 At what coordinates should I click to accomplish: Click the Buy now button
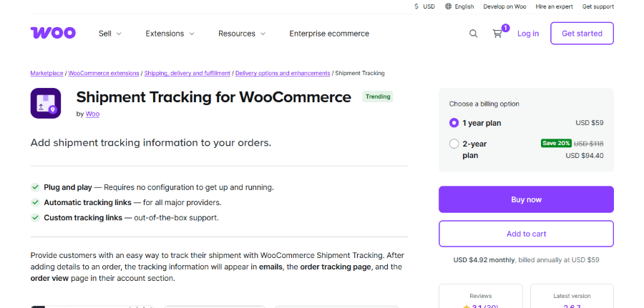[x=526, y=199]
